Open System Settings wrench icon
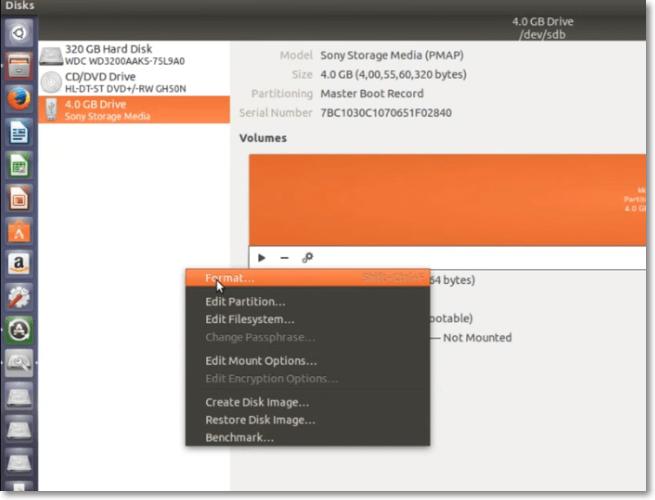655x500 pixels. coord(19,297)
